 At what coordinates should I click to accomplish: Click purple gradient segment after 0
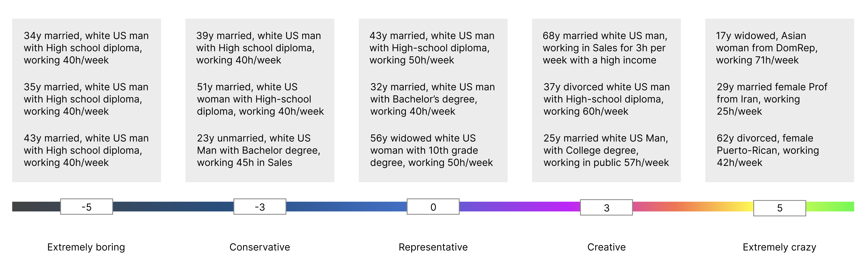[x=520, y=206]
